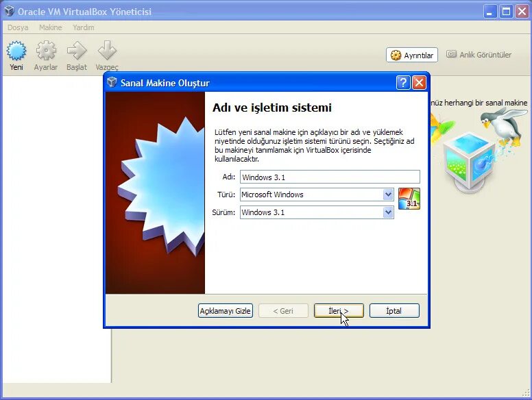
Task: Click the help question mark in dialog title
Action: 402,82
